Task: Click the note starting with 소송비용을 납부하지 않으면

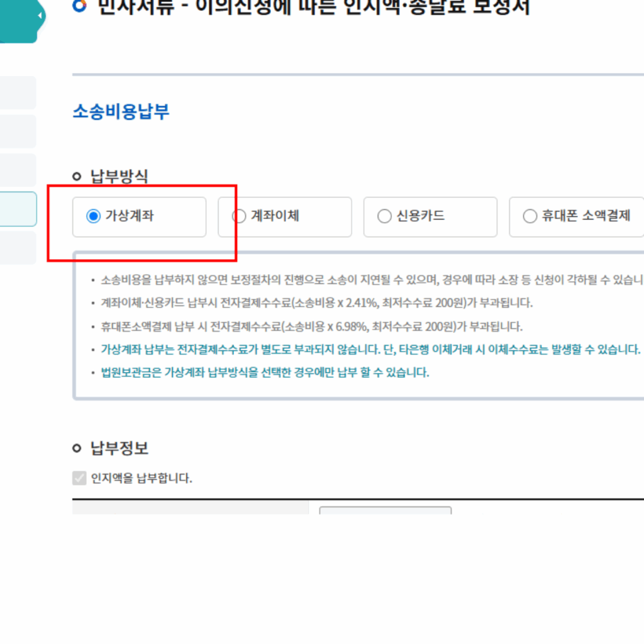Action: tap(372, 280)
